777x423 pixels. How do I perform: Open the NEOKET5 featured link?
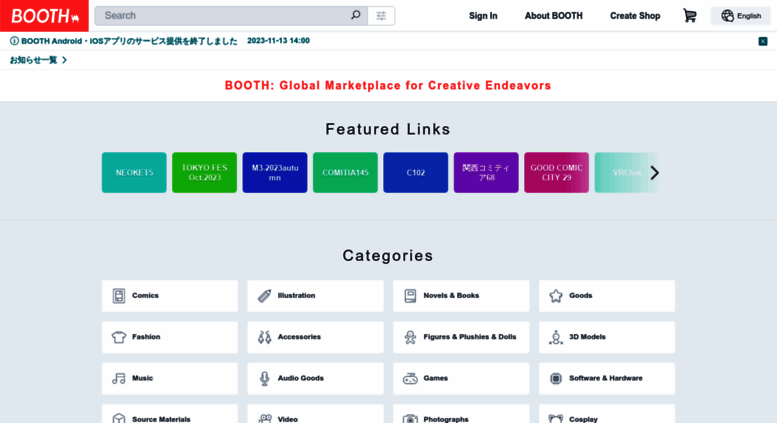(x=134, y=173)
